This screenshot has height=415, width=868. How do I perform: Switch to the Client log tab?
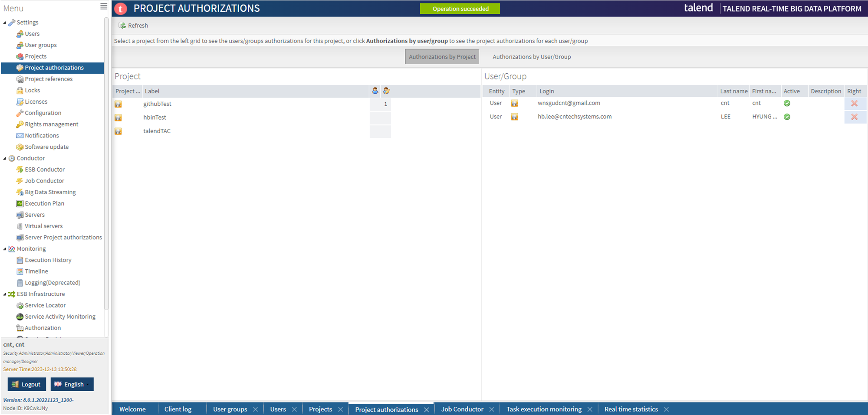[x=178, y=409]
